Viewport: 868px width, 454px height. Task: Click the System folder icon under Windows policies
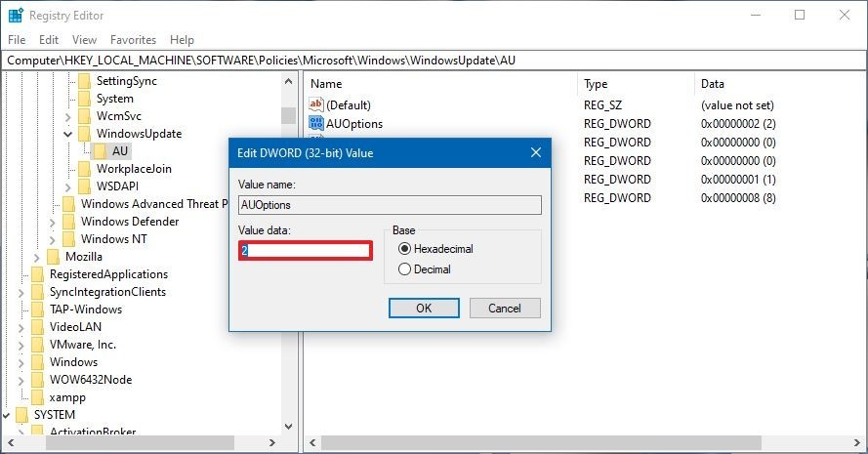pos(85,100)
